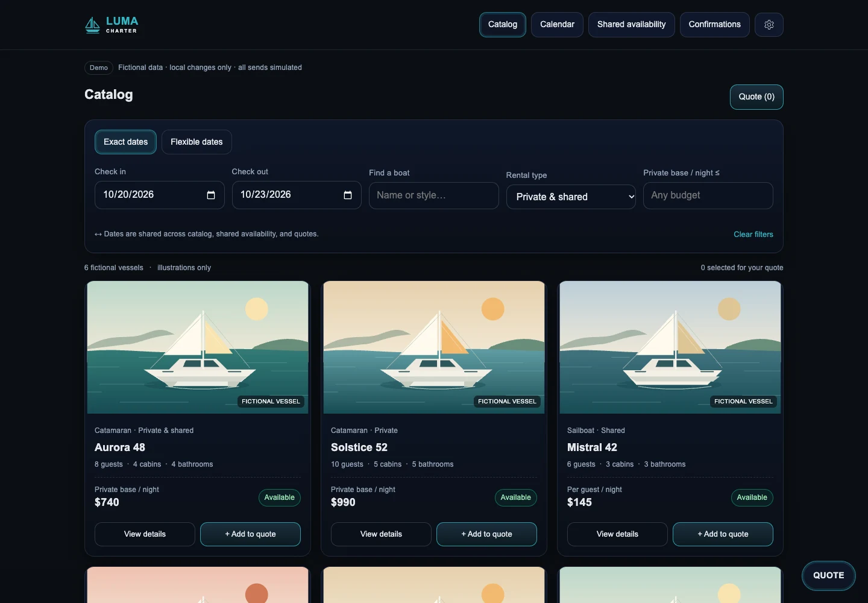
Task: Open the Check out calendar picker icon
Action: tap(348, 195)
